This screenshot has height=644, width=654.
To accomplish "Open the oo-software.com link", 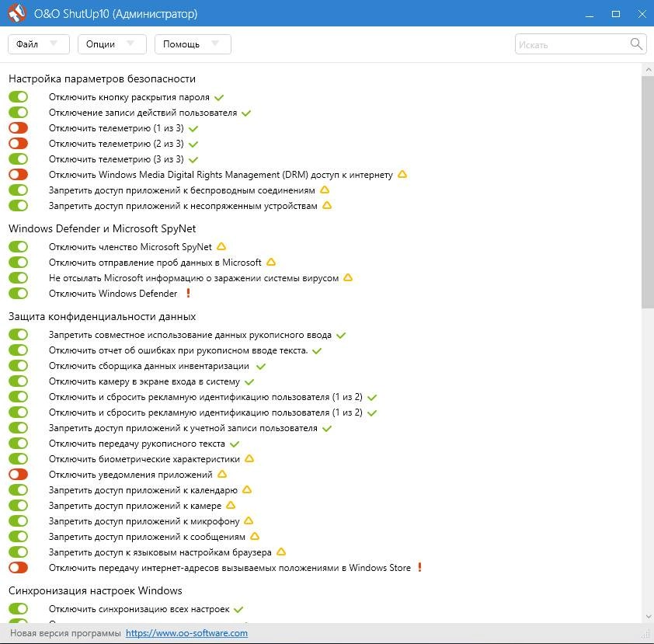I will coord(186,633).
